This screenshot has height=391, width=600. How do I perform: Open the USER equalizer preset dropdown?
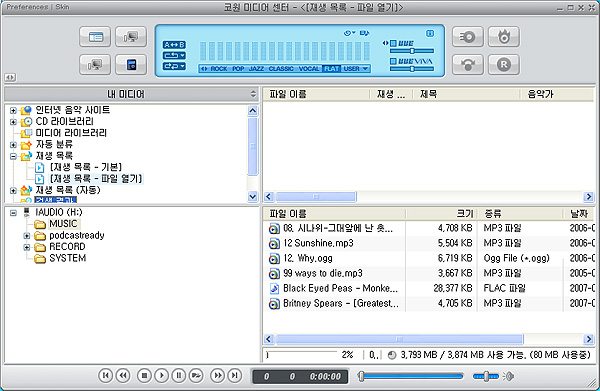[x=356, y=68]
